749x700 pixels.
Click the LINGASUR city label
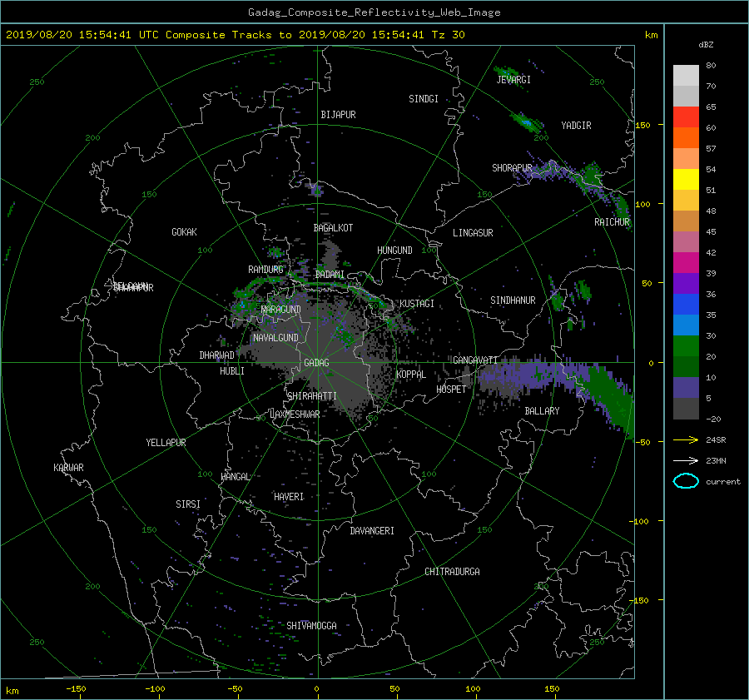click(473, 233)
